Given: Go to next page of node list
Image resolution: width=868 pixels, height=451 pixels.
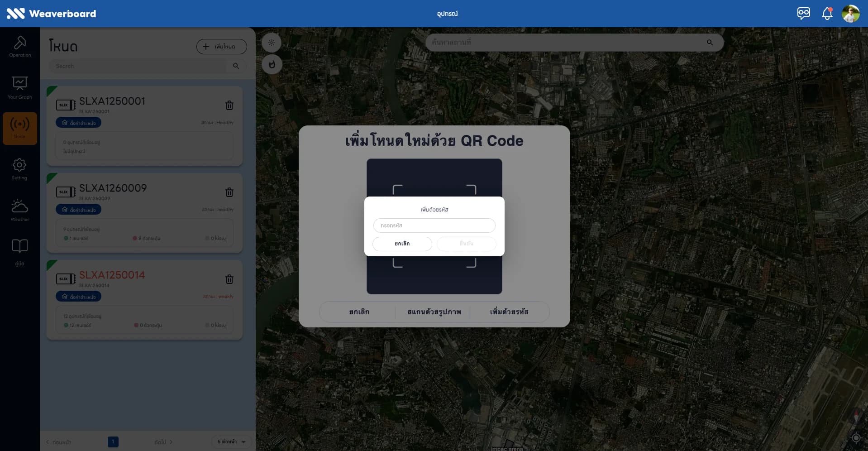Looking at the screenshot, I should click(163, 442).
